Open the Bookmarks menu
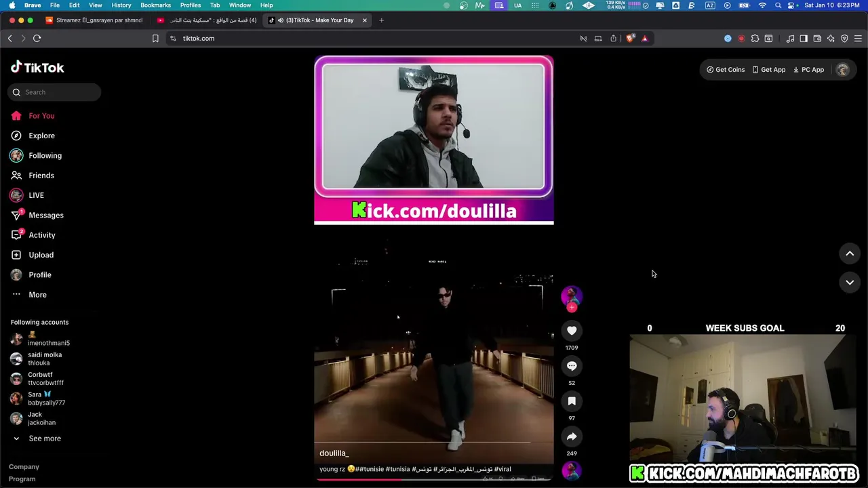 [156, 5]
